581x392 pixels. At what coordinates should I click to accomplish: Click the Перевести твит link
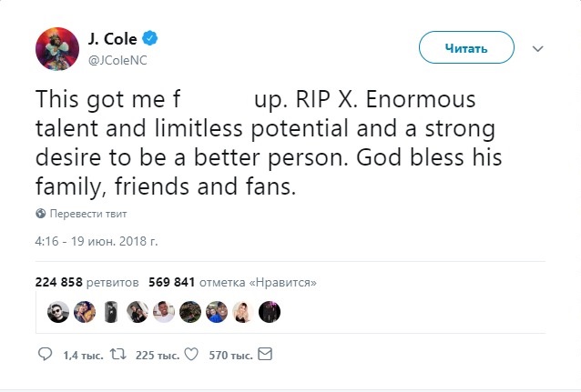coord(87,214)
